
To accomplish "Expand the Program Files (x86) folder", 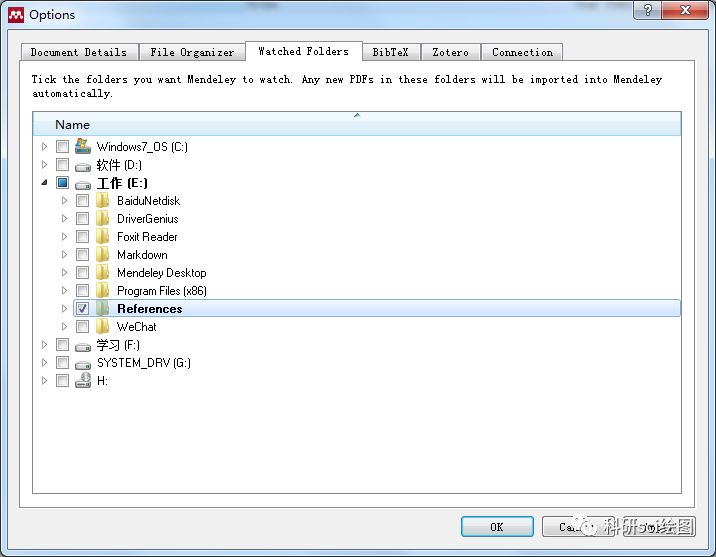I will pos(64,290).
